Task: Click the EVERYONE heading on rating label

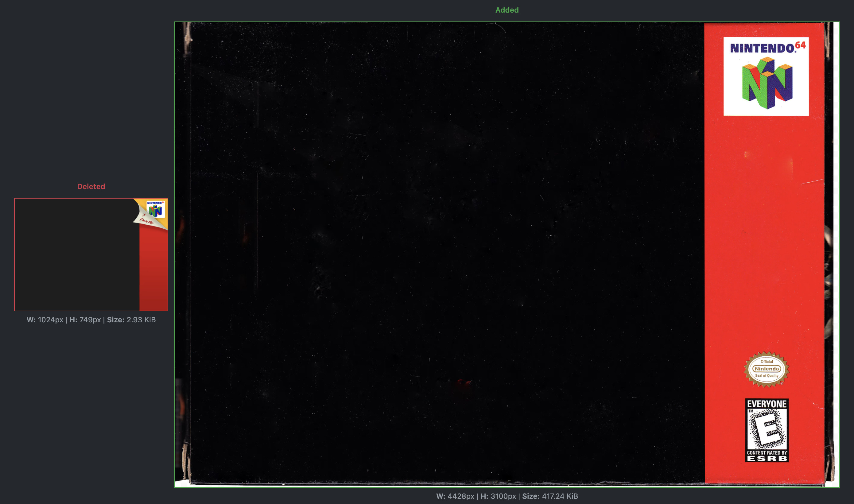Action: click(767, 404)
